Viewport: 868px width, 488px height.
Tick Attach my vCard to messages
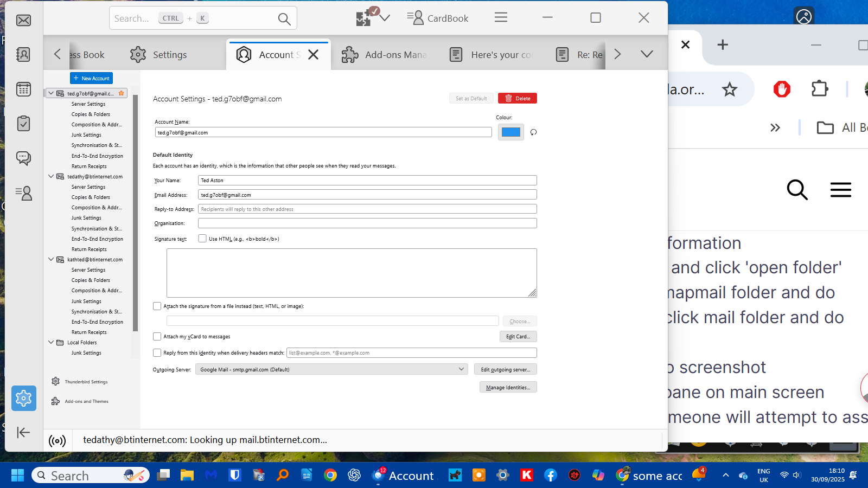[157, 337]
